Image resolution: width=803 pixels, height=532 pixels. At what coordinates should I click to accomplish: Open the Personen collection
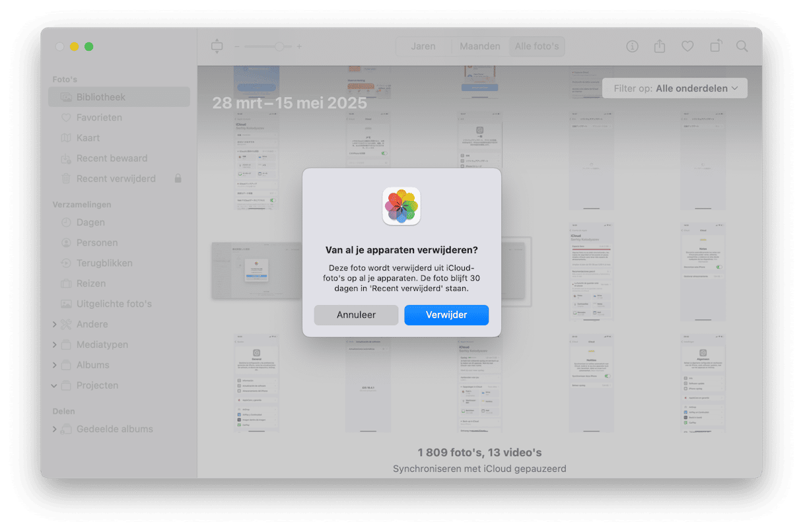point(119,243)
